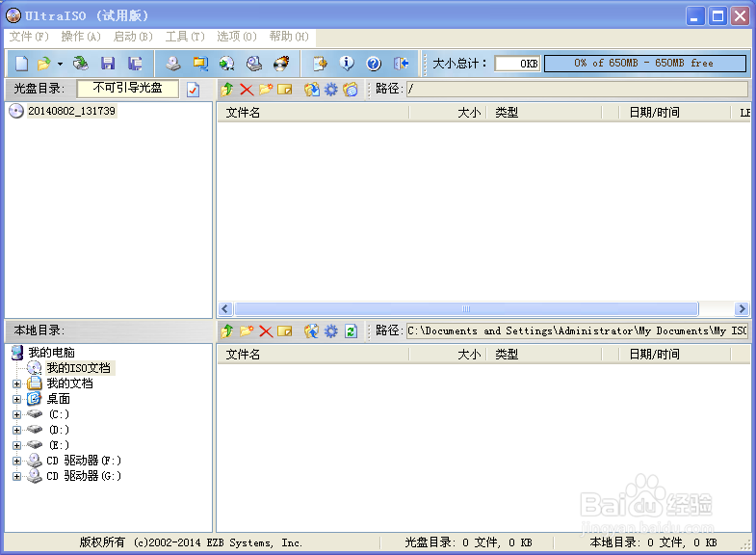Click rename icon in local directory toolbar

tap(285, 330)
